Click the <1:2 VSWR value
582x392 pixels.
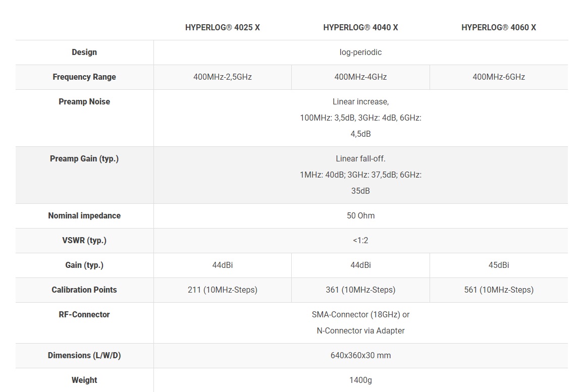pos(360,240)
